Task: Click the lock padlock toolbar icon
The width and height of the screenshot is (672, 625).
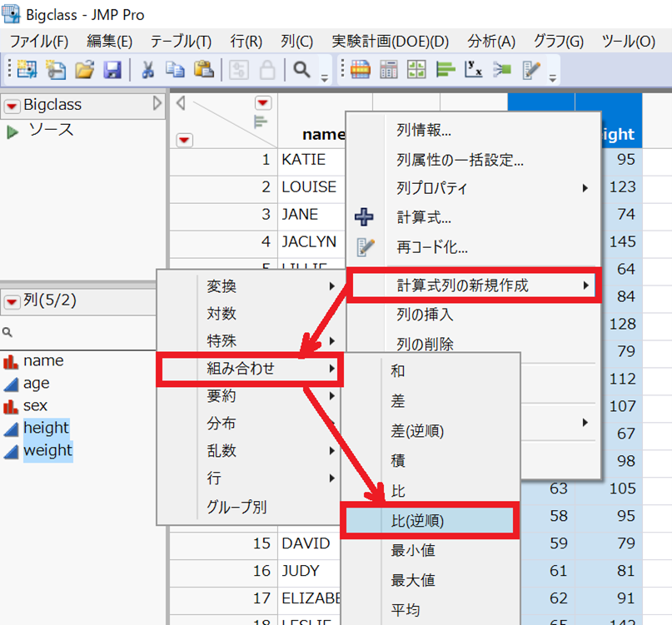Action: (x=267, y=69)
